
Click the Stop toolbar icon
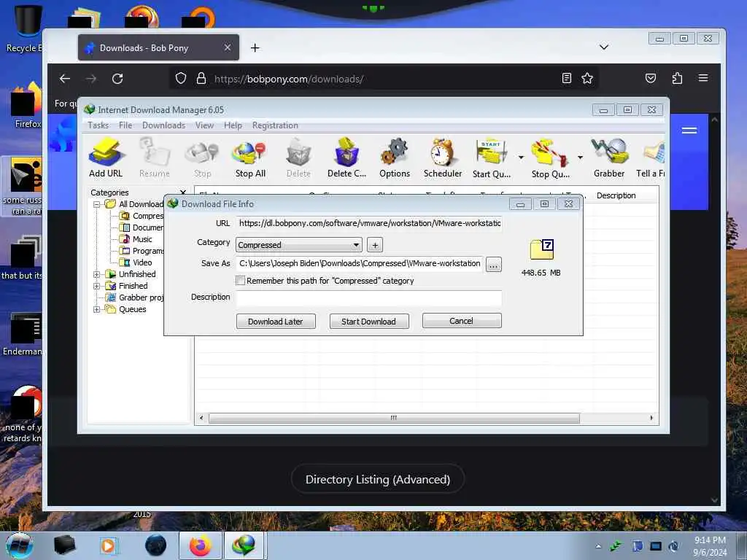[203, 157]
